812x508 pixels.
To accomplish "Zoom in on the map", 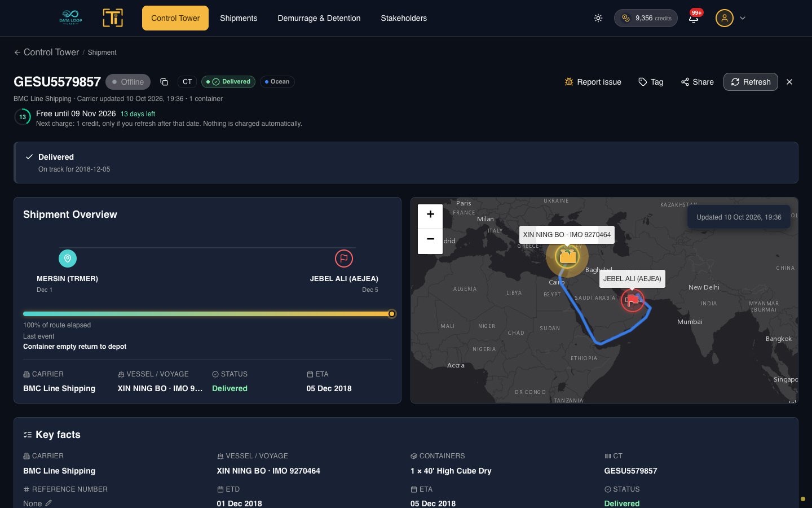I will click(430, 214).
